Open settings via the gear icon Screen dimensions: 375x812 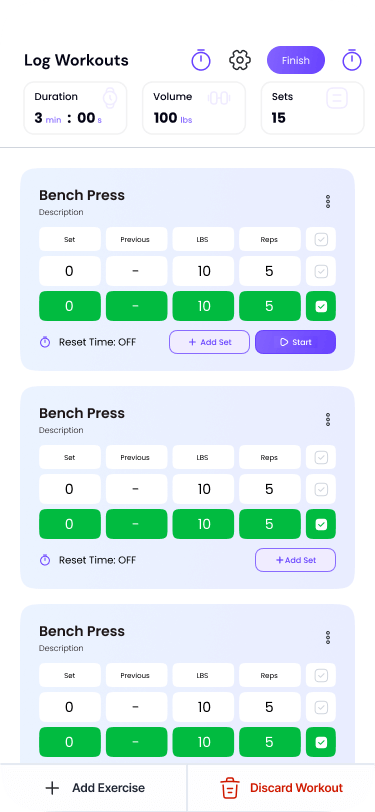pos(240,60)
